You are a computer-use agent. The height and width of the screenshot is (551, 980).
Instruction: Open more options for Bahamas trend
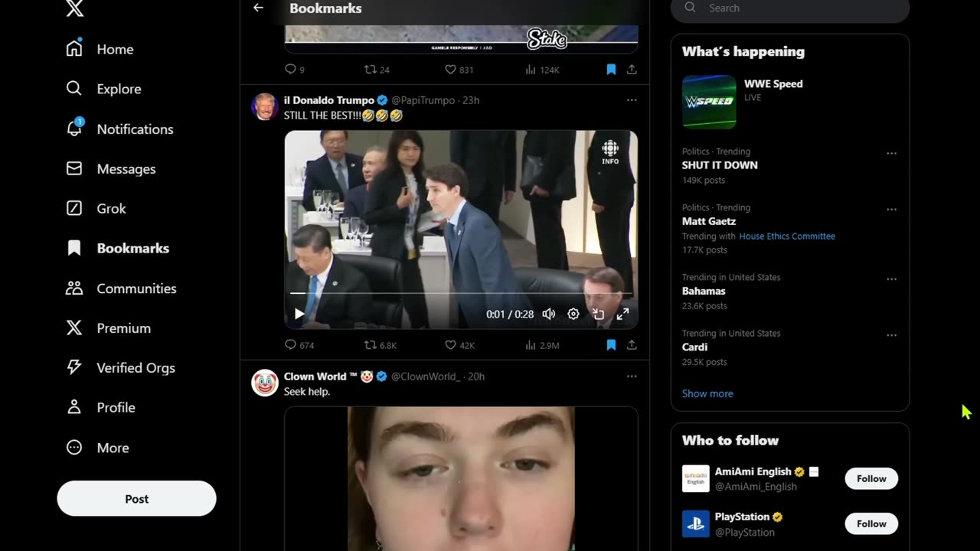(x=891, y=279)
